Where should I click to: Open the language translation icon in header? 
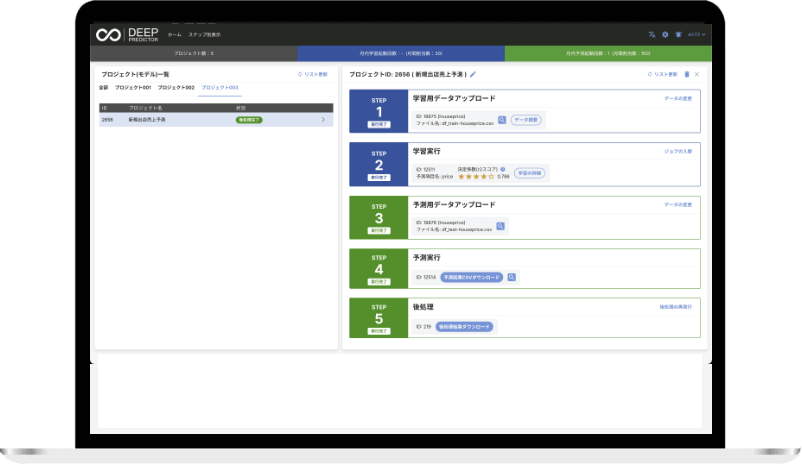(x=652, y=35)
